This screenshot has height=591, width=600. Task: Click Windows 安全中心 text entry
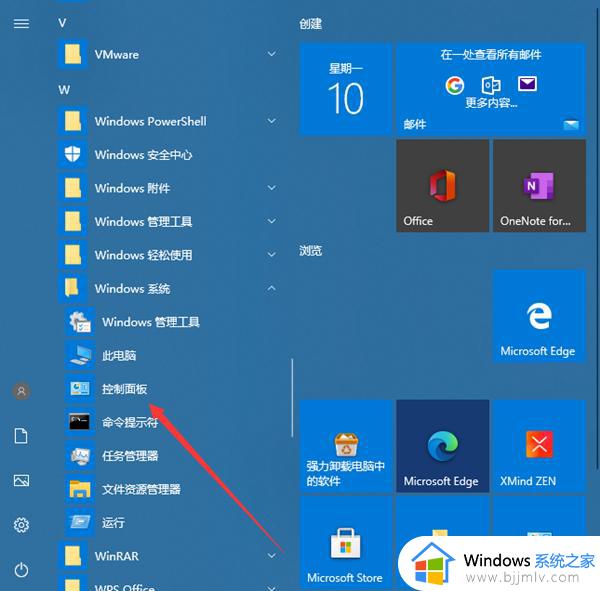[x=143, y=155]
